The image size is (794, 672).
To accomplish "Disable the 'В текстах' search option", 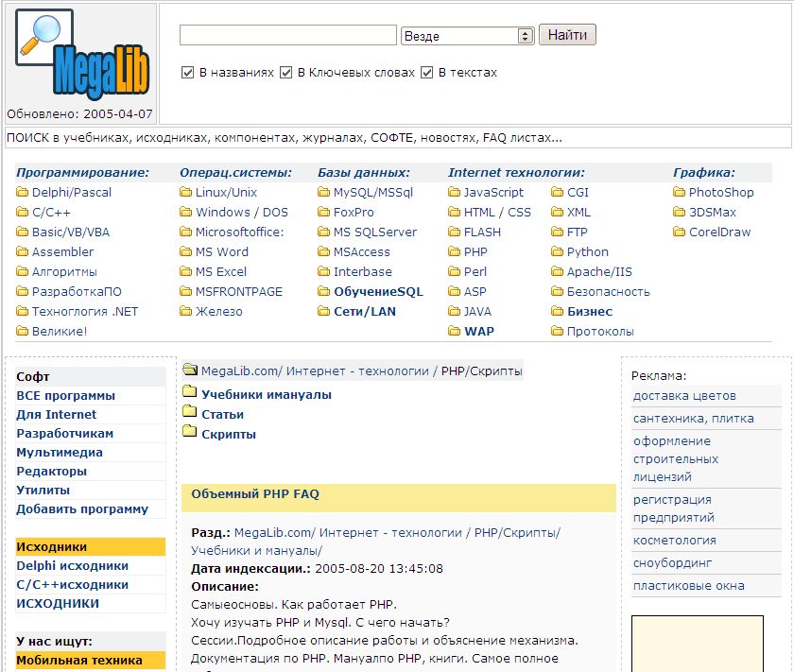I will point(426,73).
